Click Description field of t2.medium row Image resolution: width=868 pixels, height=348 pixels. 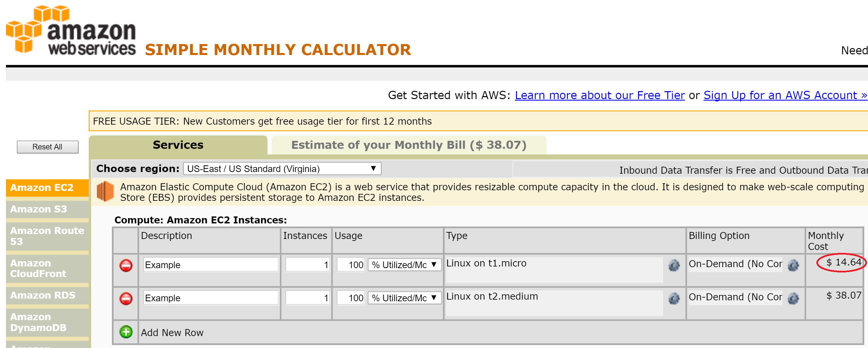(211, 298)
